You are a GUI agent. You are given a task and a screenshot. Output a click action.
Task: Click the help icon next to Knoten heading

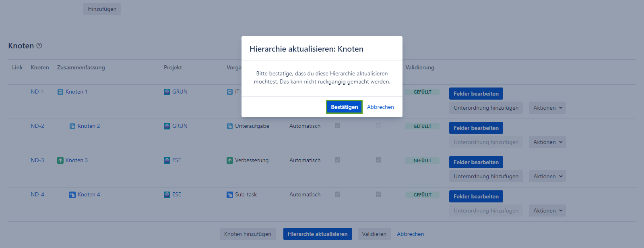pos(39,46)
